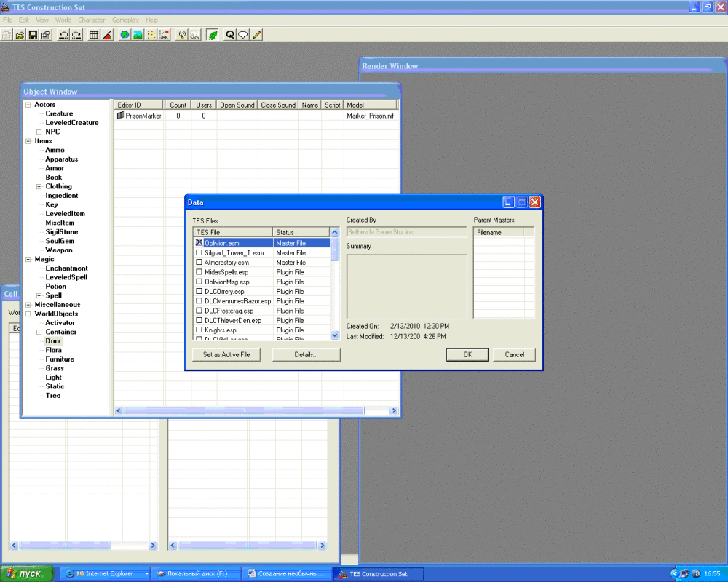Select the Door tree item
Viewport: 728px width, 582px height.
click(53, 341)
